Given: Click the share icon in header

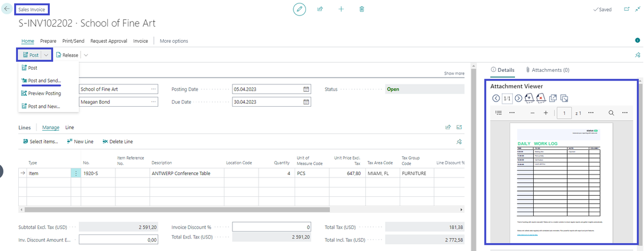Looking at the screenshot, I should (320, 9).
